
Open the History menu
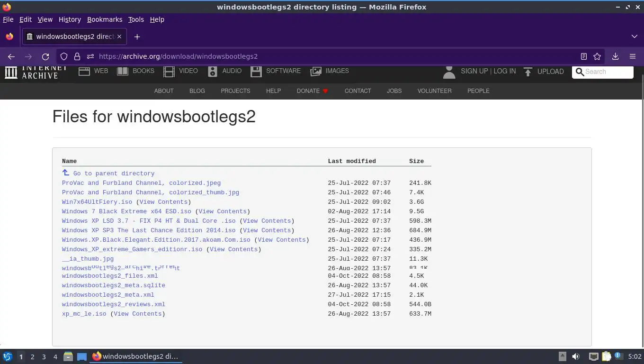pos(70,19)
